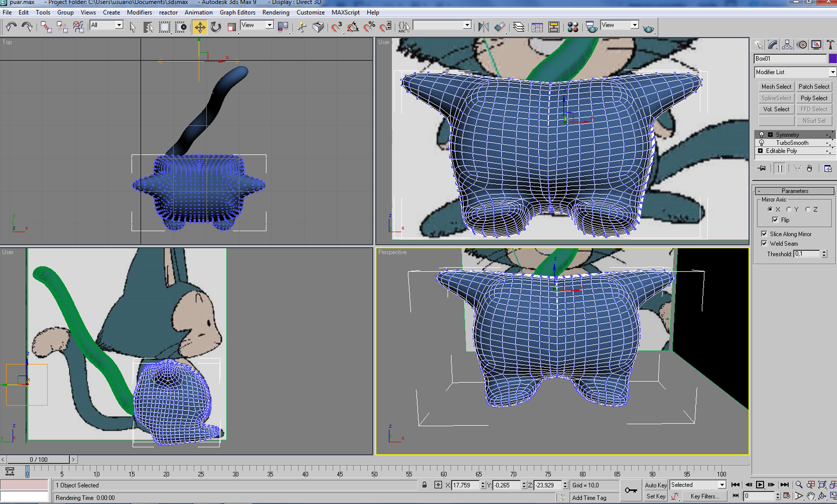The width and height of the screenshot is (837, 504).
Task: Click the Pin Stack icon
Action: pyautogui.click(x=762, y=168)
